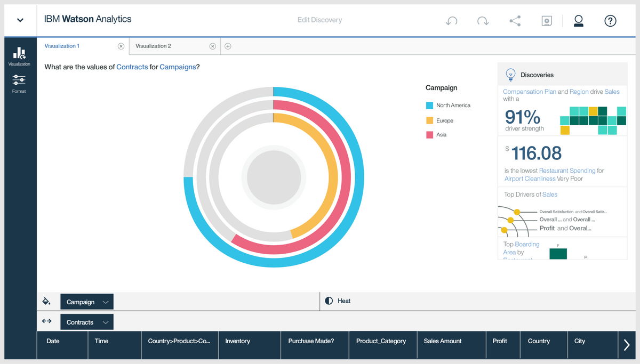Click the Boarding Area link

click(x=522, y=248)
